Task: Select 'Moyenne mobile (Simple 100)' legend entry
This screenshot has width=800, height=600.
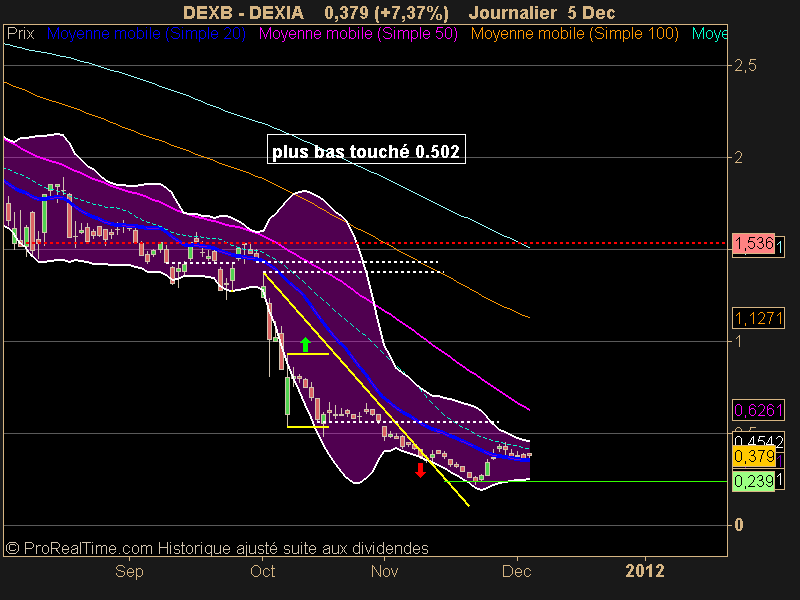Action: tap(574, 34)
